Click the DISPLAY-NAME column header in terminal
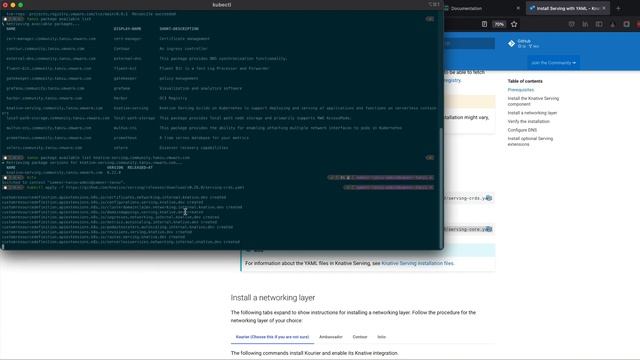 coord(127,29)
